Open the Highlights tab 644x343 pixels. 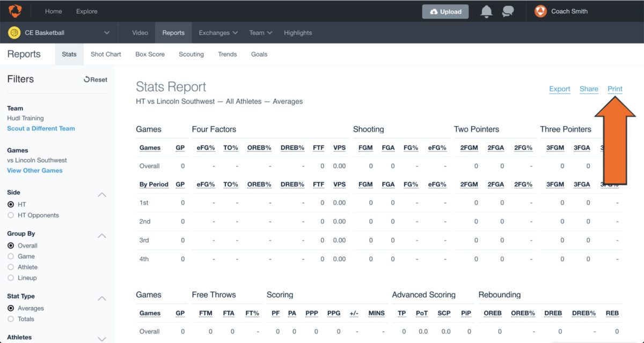[x=298, y=33]
